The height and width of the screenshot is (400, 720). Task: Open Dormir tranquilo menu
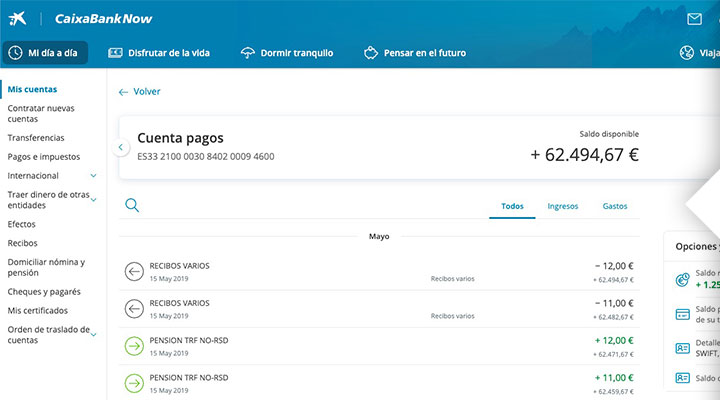coord(287,53)
